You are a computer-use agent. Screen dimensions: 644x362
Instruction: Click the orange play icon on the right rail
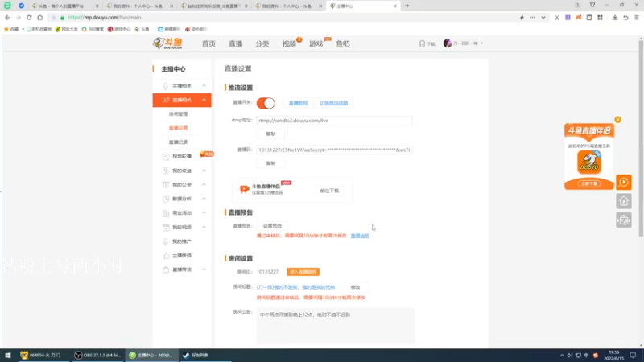[623, 183]
